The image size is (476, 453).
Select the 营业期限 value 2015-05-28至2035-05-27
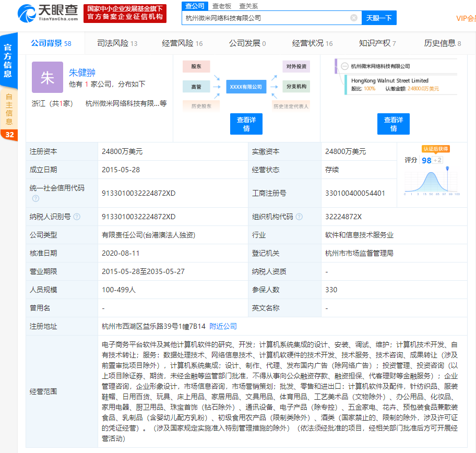[143, 271]
